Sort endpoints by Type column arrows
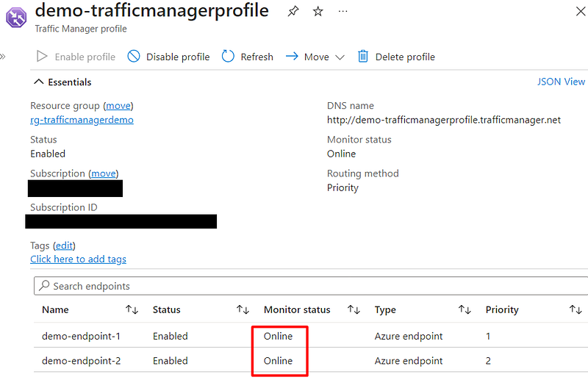Viewport: 588px width, 380px height. click(465, 309)
